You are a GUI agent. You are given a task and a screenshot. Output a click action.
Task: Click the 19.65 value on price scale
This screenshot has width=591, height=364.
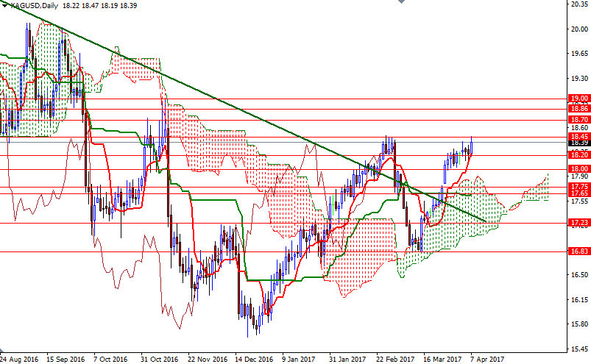coord(580,54)
